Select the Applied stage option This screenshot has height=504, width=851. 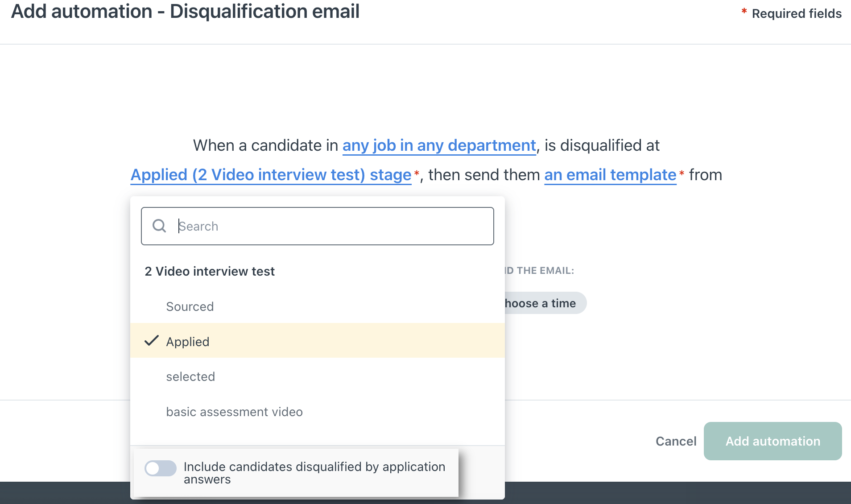(x=318, y=341)
